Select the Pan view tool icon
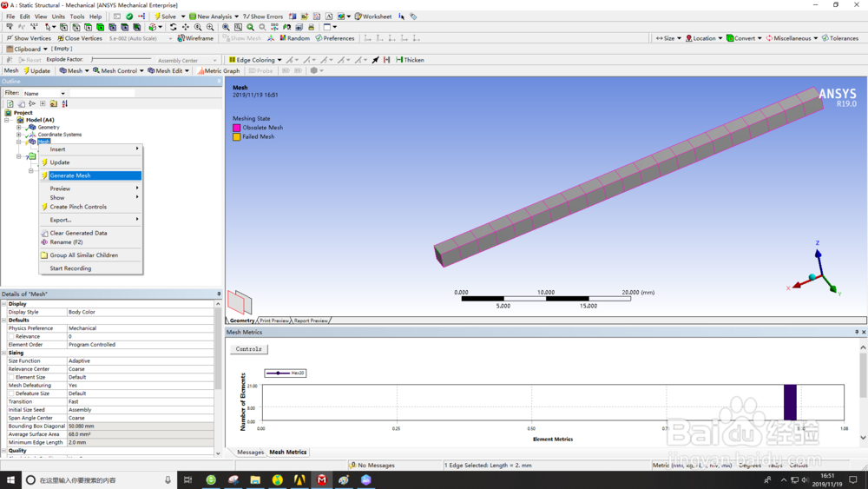Screen dimensions: 868x489 coord(186,27)
